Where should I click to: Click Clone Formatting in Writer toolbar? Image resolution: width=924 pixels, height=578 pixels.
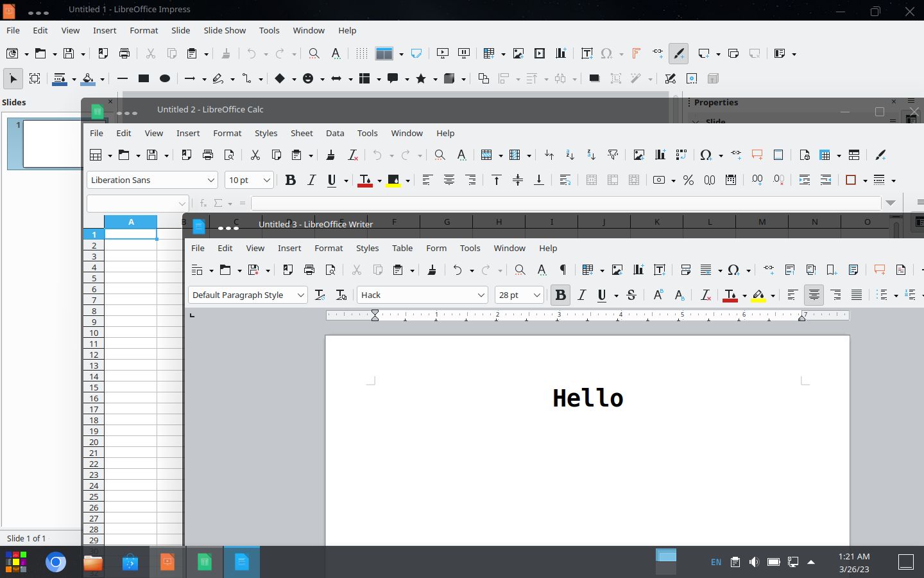click(x=432, y=270)
